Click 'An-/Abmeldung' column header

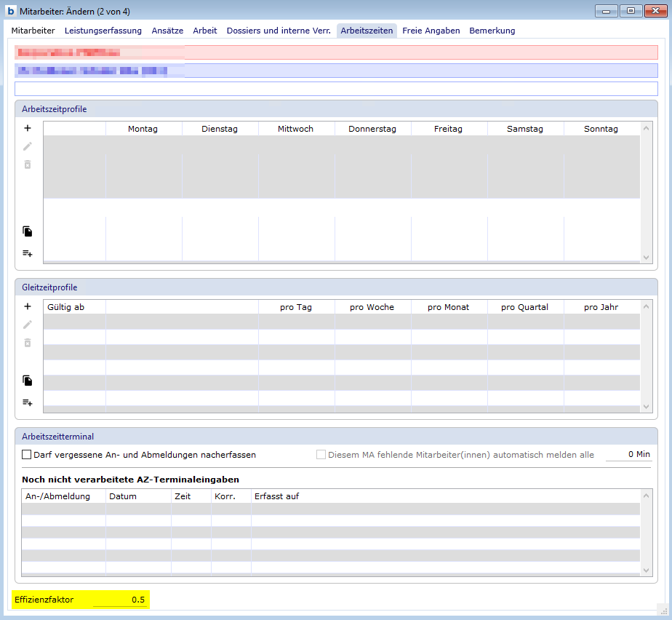pos(57,496)
